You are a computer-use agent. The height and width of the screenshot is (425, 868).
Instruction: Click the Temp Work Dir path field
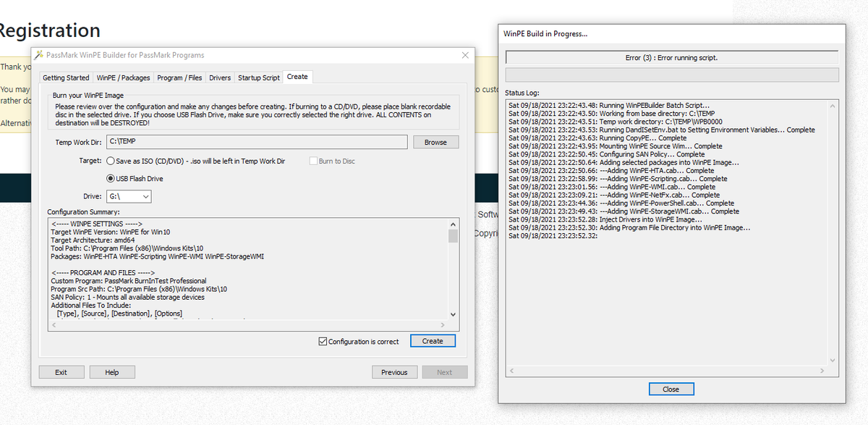click(x=257, y=142)
